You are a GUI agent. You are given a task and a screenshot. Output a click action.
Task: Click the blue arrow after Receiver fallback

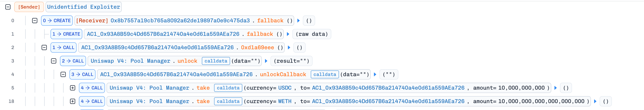[x=298, y=21]
